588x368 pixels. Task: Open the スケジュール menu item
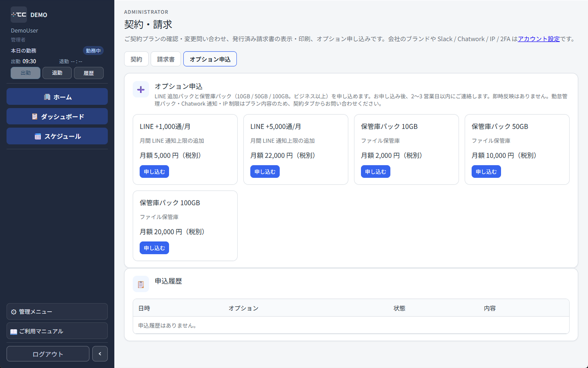[x=57, y=136]
